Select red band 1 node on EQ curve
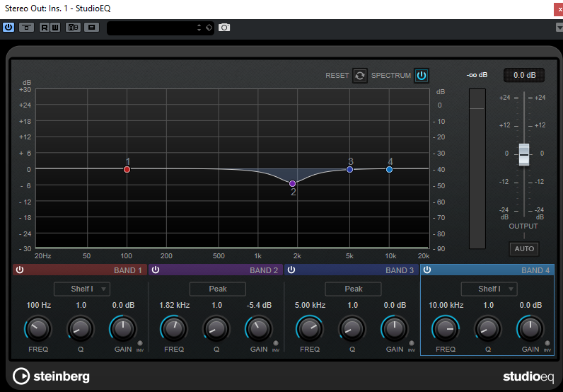This screenshot has width=563, height=392. tap(127, 169)
